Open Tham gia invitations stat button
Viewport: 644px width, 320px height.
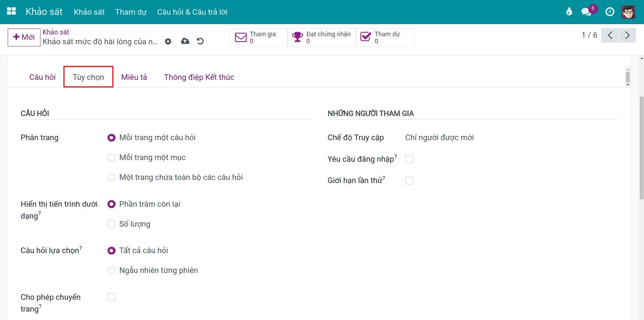click(258, 37)
